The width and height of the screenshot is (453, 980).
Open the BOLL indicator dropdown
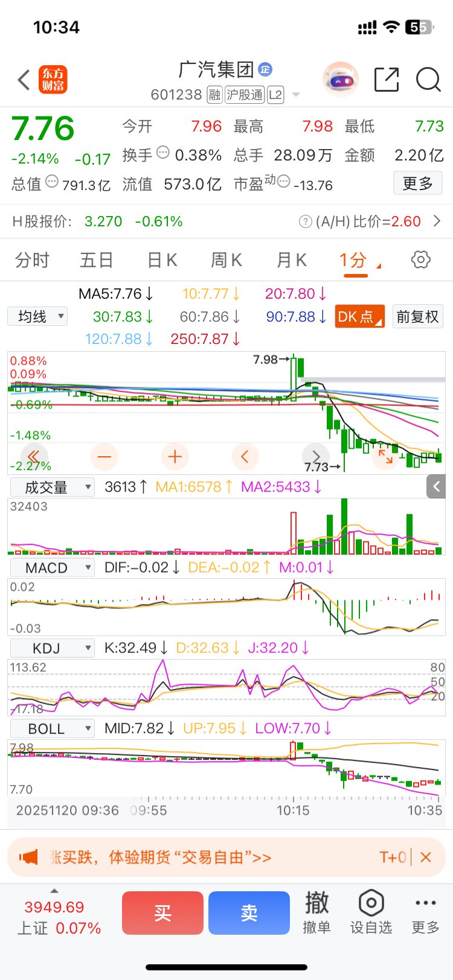click(53, 728)
